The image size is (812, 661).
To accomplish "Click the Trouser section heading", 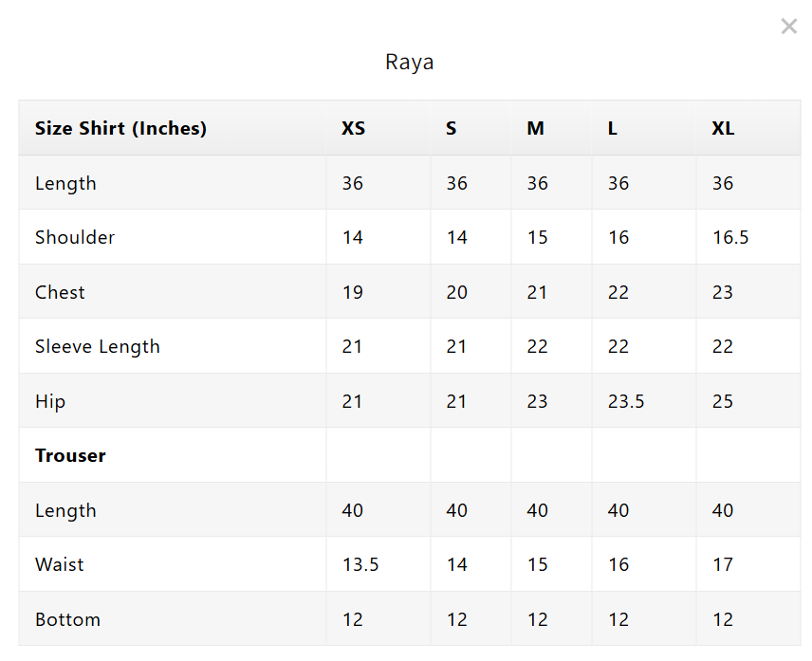I will pos(70,455).
